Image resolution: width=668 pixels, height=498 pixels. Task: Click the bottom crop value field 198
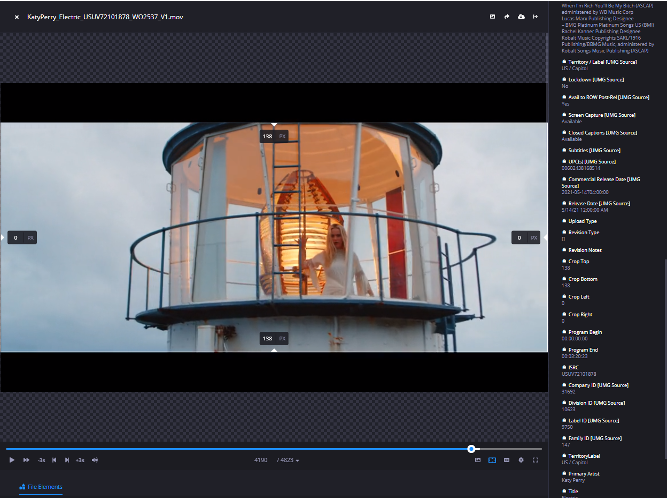click(268, 339)
